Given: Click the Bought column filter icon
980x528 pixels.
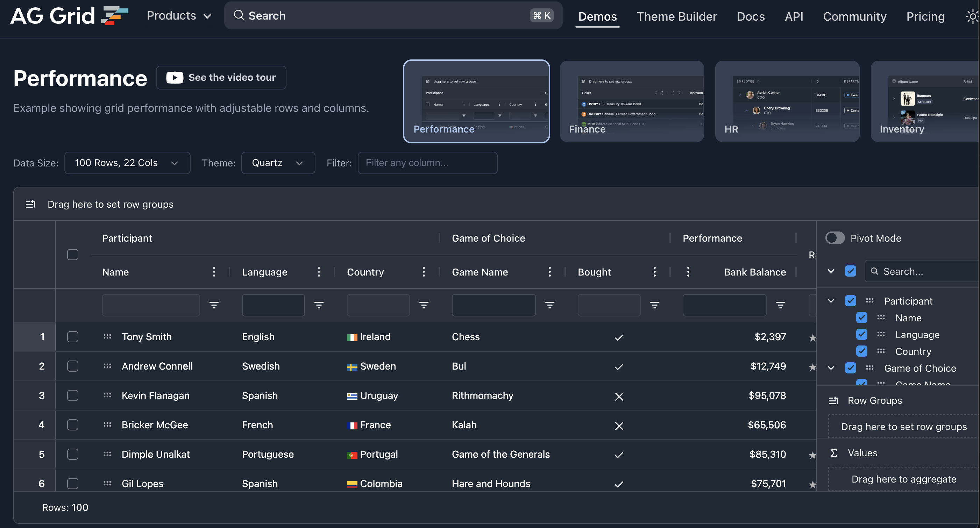Looking at the screenshot, I should 654,305.
